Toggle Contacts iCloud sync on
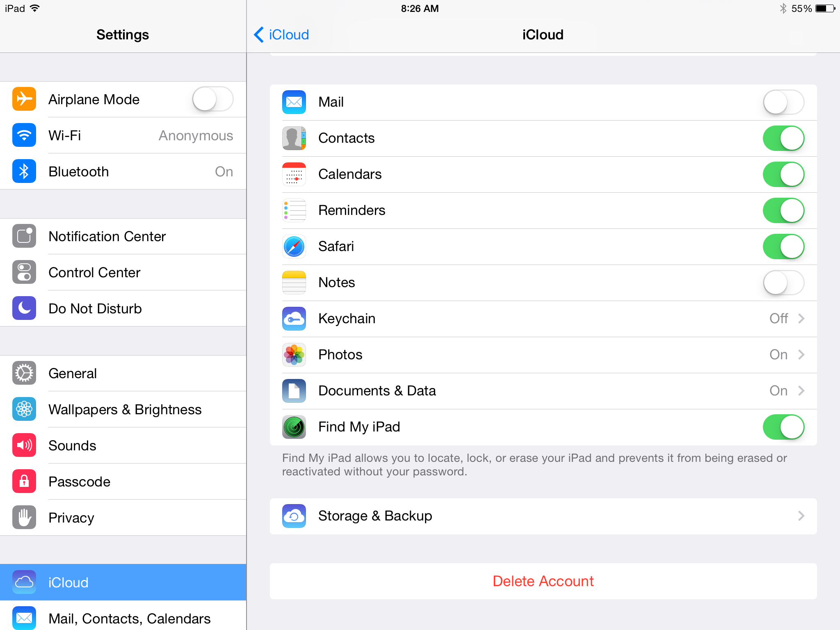840x630 pixels. pos(783,138)
